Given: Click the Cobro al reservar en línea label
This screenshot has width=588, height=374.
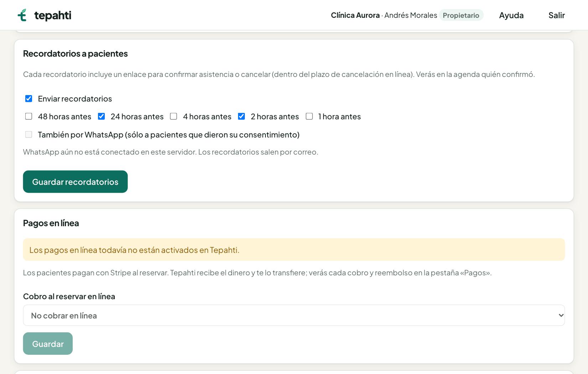Looking at the screenshot, I should click(x=69, y=296).
